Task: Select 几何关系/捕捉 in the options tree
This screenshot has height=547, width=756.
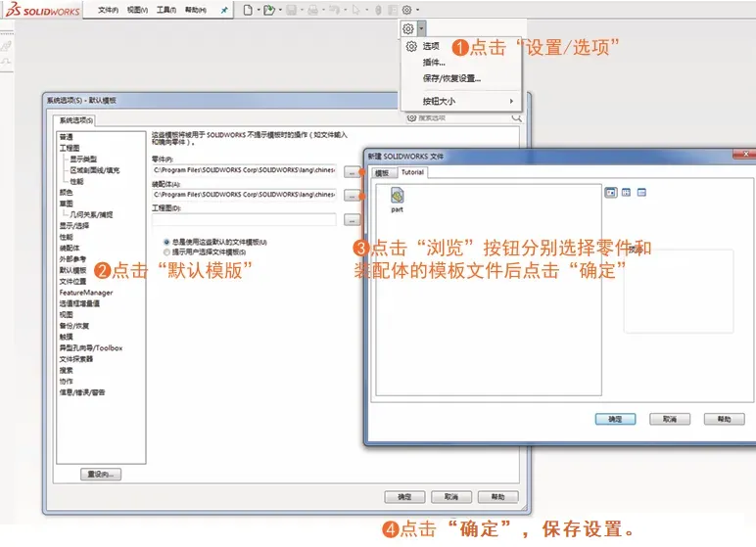Action: pyautogui.click(x=91, y=214)
